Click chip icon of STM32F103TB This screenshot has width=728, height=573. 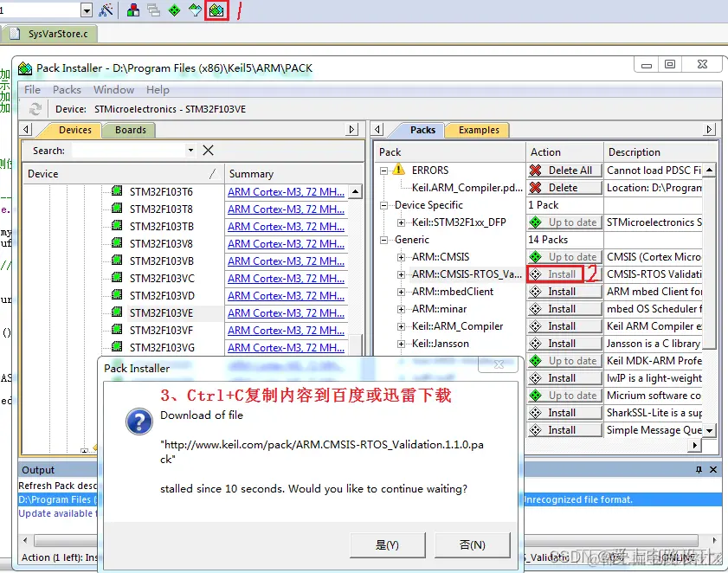[117, 226]
